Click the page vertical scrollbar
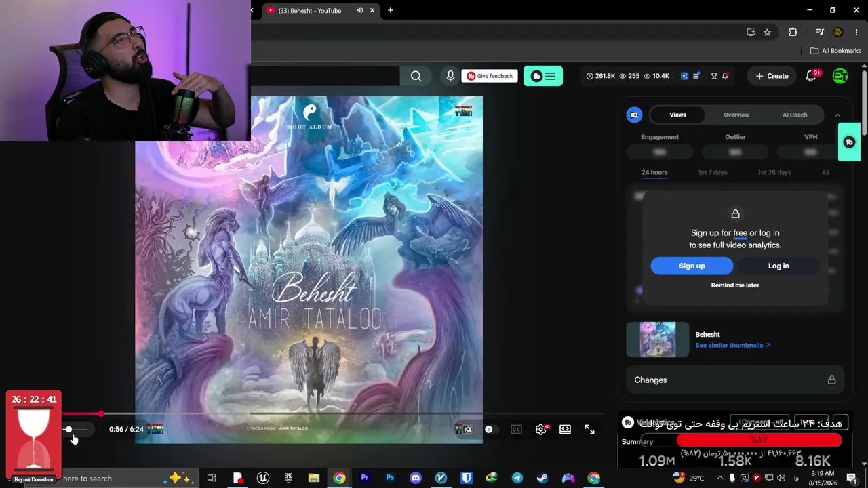This screenshot has height=488, width=868. click(864, 102)
